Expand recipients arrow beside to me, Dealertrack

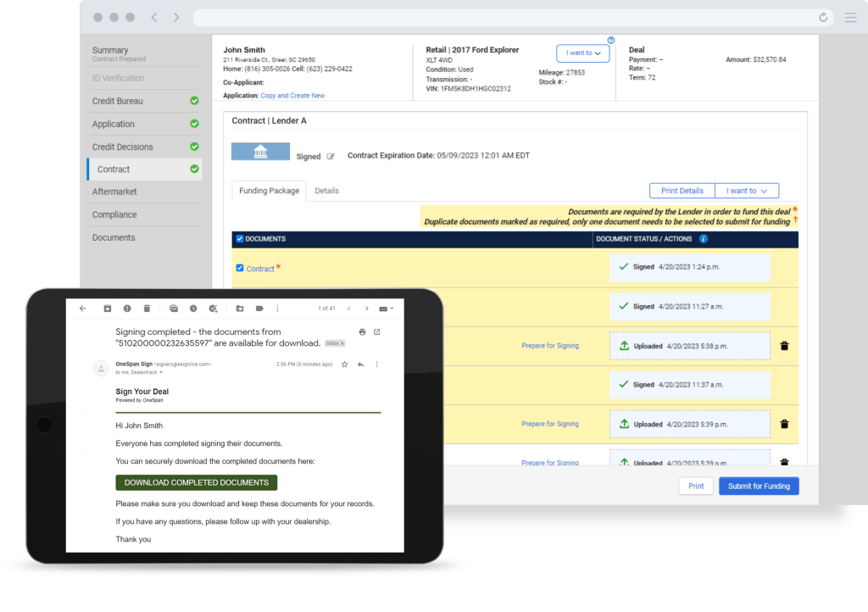point(161,372)
